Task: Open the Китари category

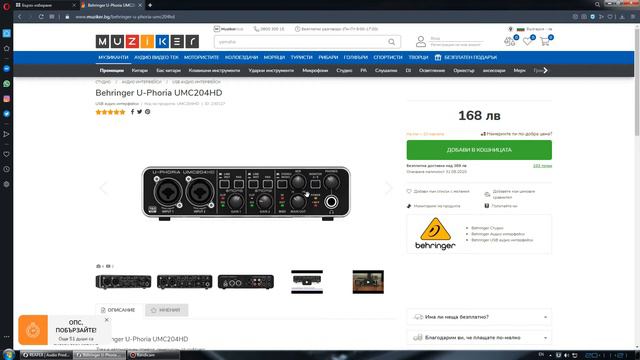Action: 140,71
